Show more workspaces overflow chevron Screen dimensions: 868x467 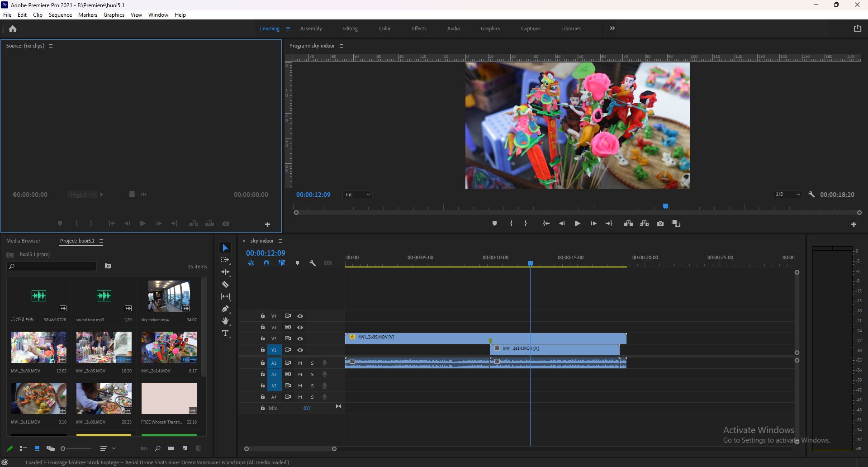coord(612,28)
